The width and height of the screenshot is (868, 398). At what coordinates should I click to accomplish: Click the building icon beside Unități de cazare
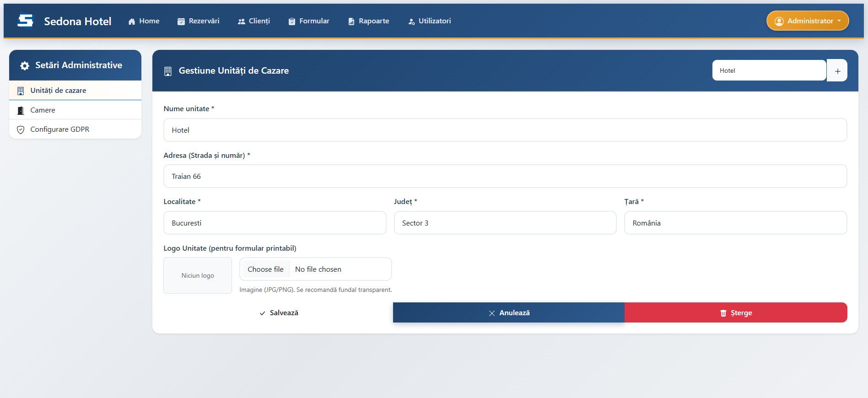pyautogui.click(x=21, y=91)
